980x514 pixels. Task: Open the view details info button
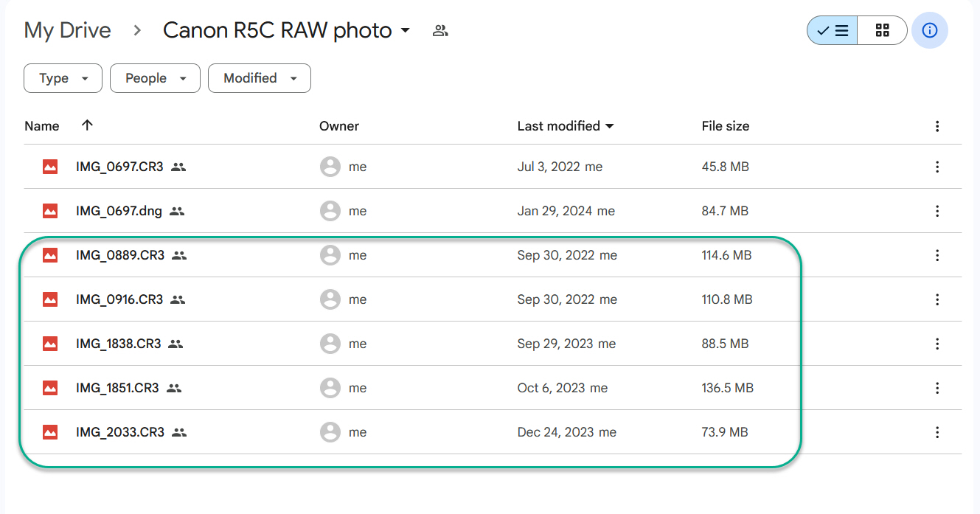coord(930,30)
